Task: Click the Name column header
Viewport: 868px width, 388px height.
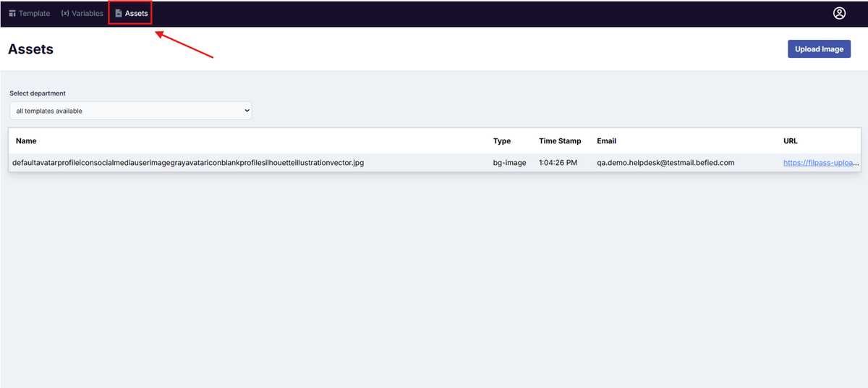Action: 26,141
